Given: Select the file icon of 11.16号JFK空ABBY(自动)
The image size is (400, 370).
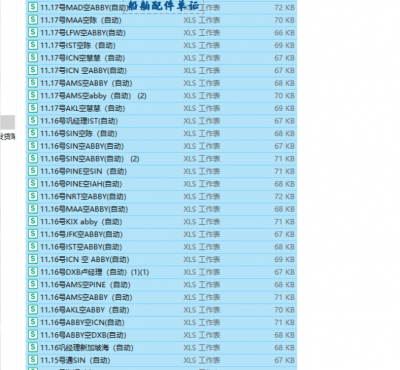Looking at the screenshot, I should point(33,234).
